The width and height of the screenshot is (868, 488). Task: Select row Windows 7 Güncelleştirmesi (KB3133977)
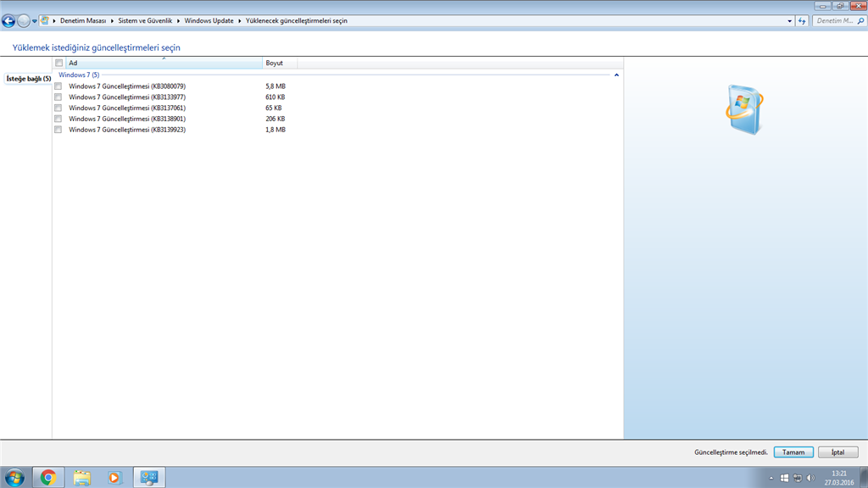click(x=127, y=97)
